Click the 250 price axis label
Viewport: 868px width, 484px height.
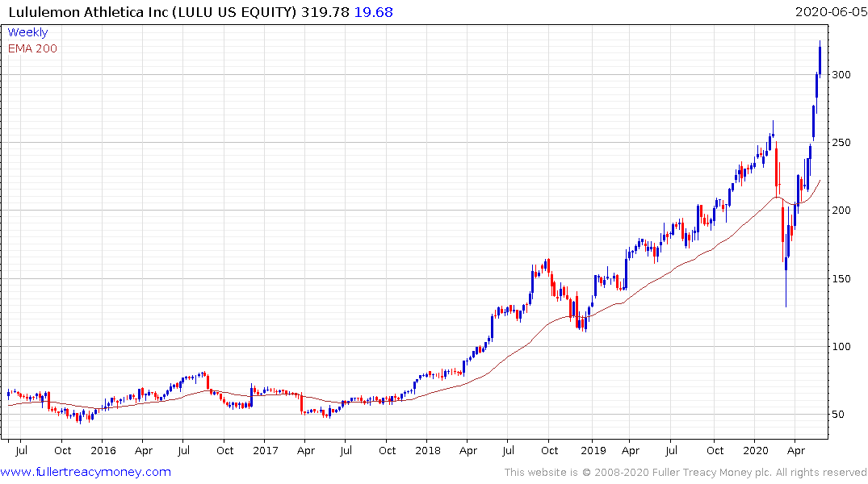(x=841, y=143)
